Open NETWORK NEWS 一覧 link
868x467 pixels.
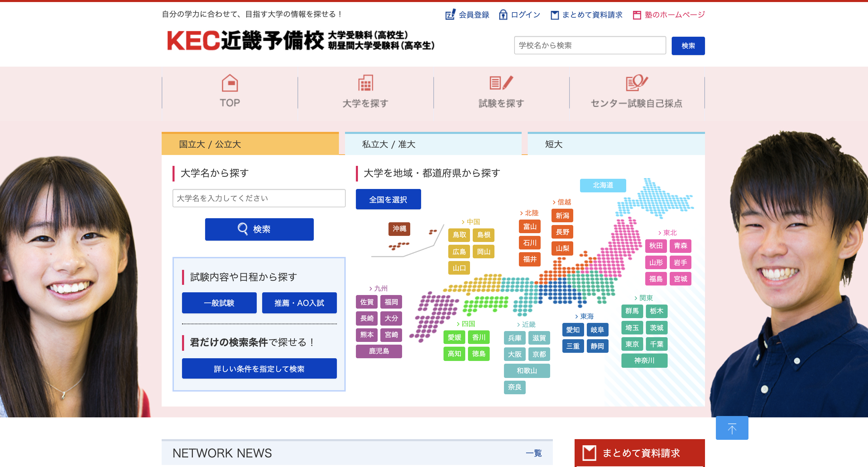pyautogui.click(x=534, y=453)
